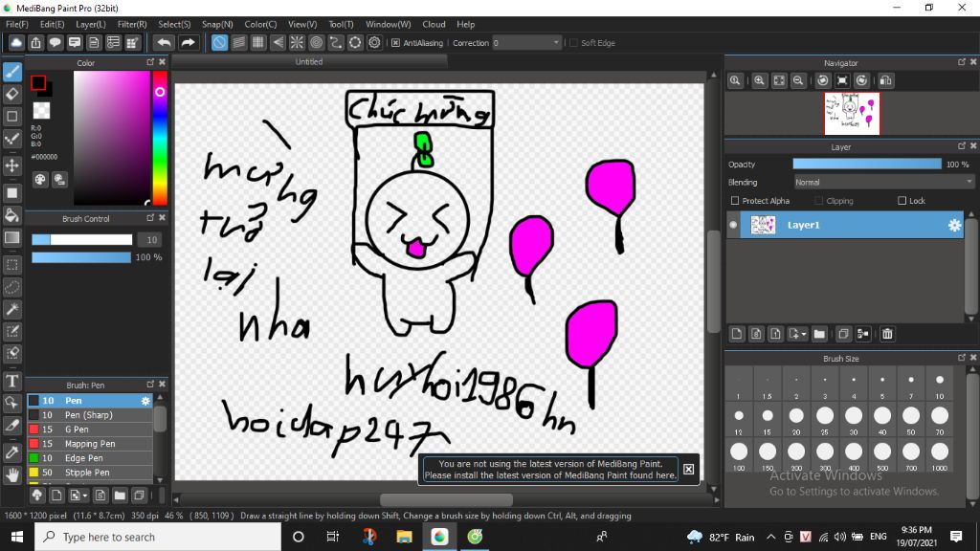Enable the curve snap guide
The width and height of the screenshot is (980, 551).
tap(336, 42)
